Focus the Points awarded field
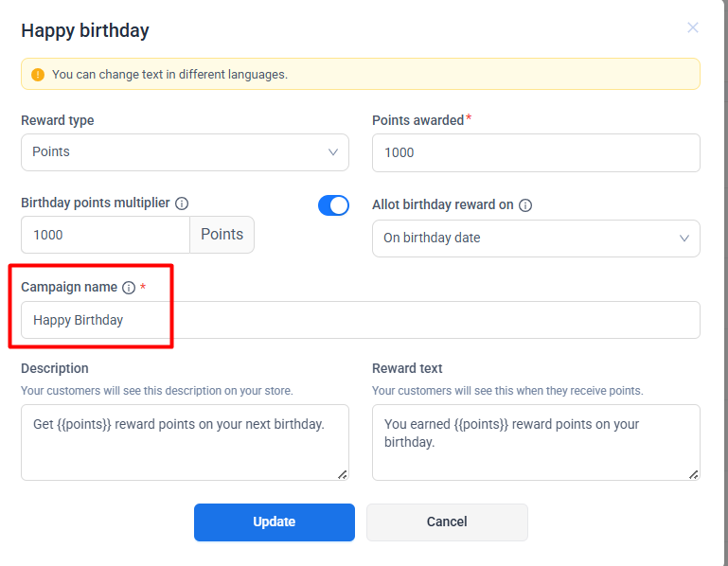The image size is (728, 566). click(536, 152)
